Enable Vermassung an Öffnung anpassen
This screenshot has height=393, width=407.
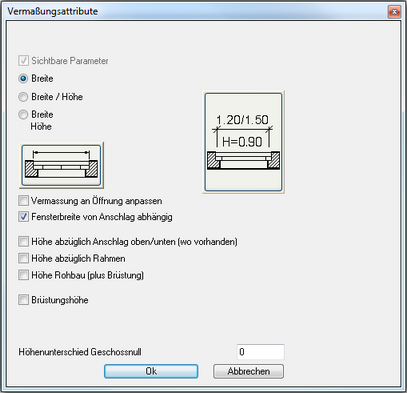tap(23, 201)
